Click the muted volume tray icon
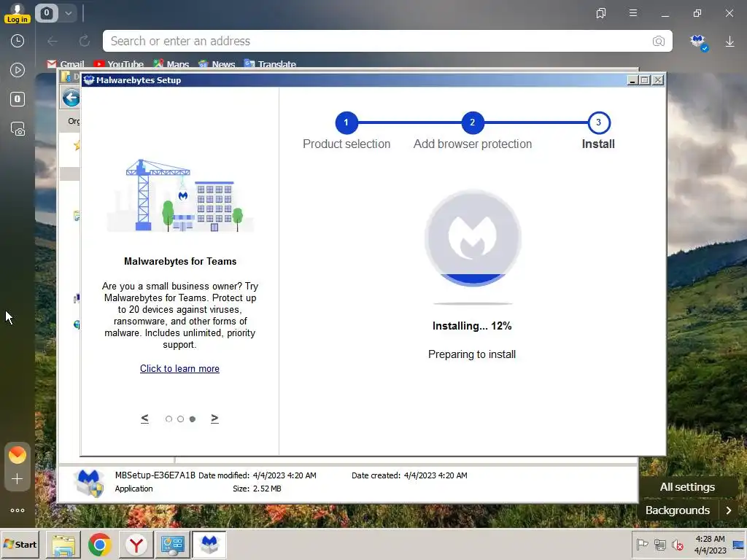This screenshot has height=560, width=747. coord(677,544)
